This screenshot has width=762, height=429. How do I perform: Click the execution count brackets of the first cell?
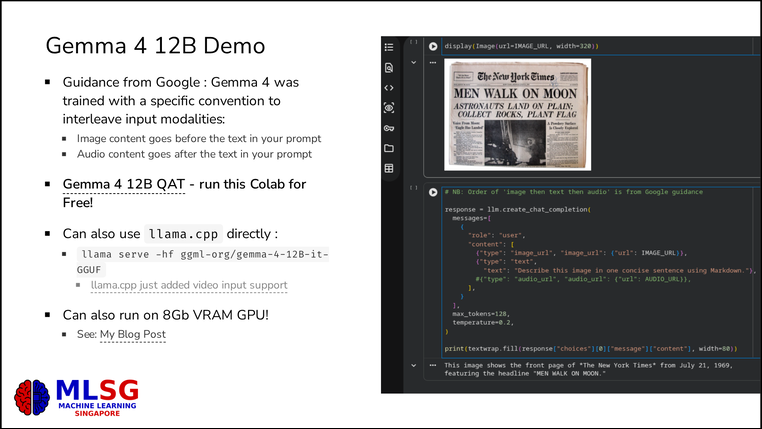click(414, 42)
